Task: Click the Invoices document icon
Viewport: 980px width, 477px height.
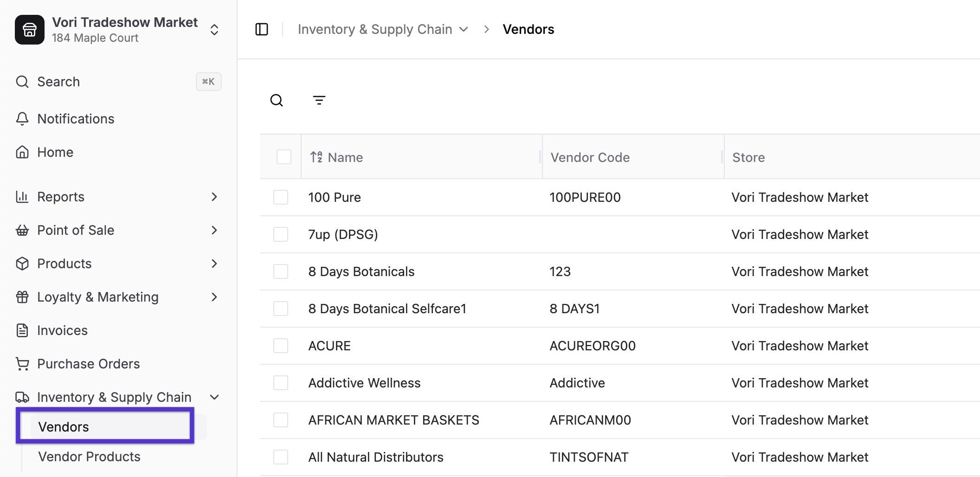Action: pyautogui.click(x=22, y=330)
